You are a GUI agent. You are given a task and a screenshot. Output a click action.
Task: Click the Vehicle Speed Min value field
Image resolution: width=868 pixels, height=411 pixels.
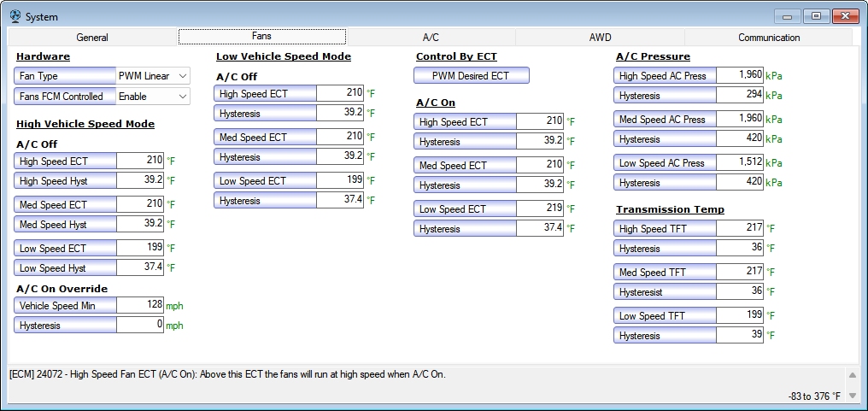[139, 305]
